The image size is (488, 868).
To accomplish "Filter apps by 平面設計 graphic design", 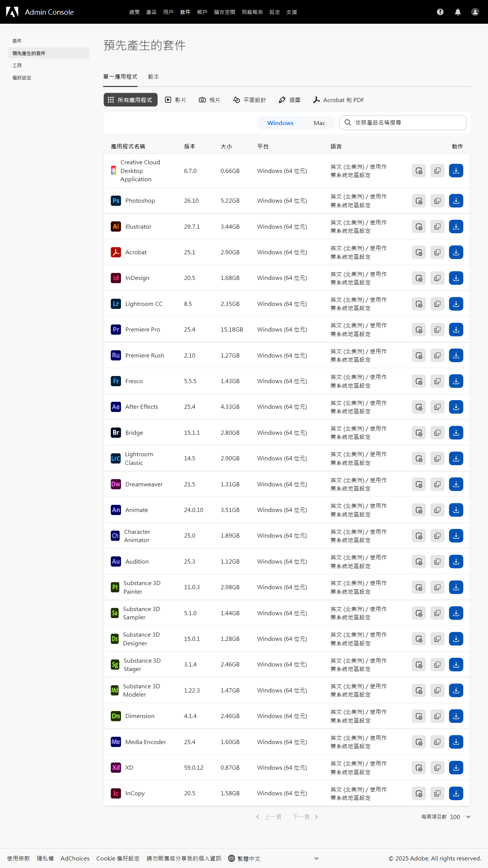I will [x=249, y=100].
